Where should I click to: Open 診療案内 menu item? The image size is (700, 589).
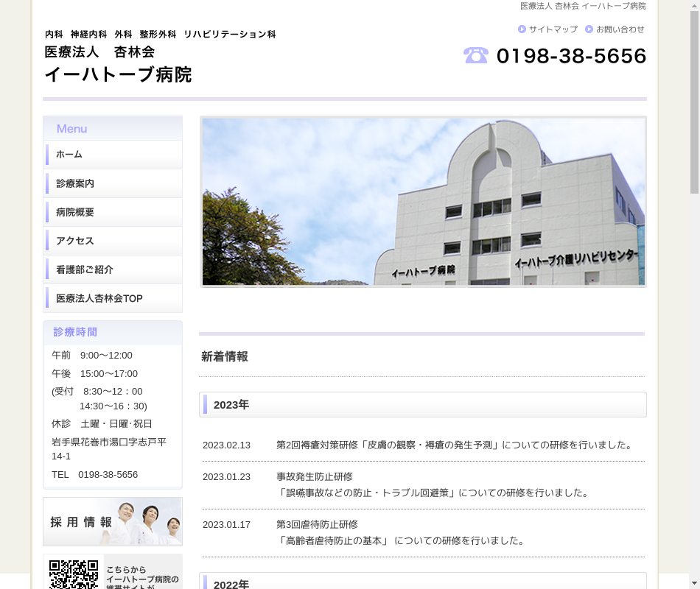113,183
